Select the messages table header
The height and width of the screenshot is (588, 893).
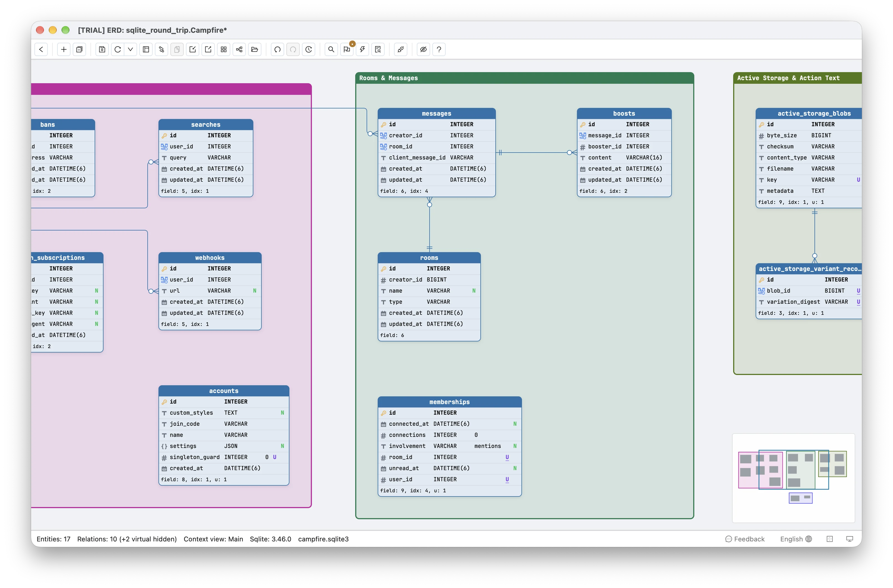click(x=436, y=114)
